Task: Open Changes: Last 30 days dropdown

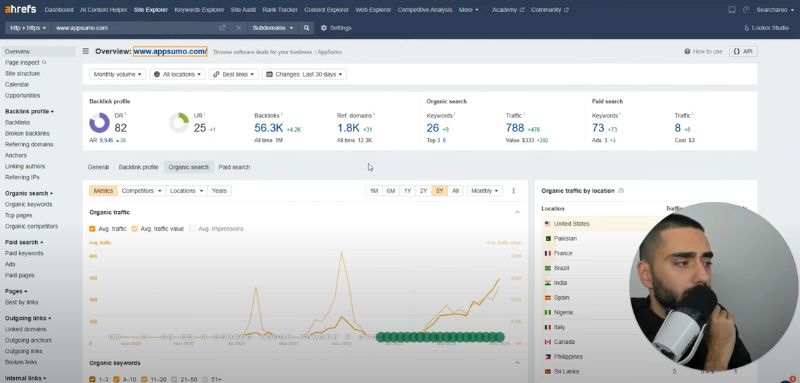Action: tap(305, 74)
